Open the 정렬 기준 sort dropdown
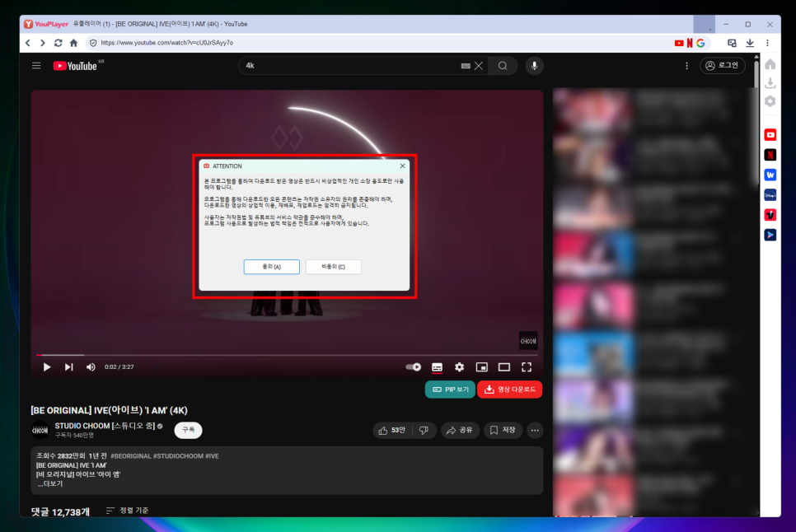The height and width of the screenshot is (532, 796). pos(128,511)
